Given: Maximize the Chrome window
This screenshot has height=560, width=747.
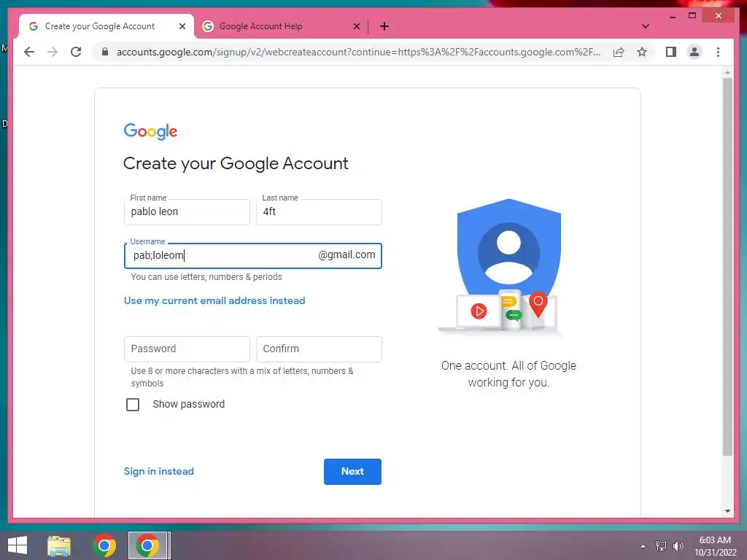Looking at the screenshot, I should [692, 16].
